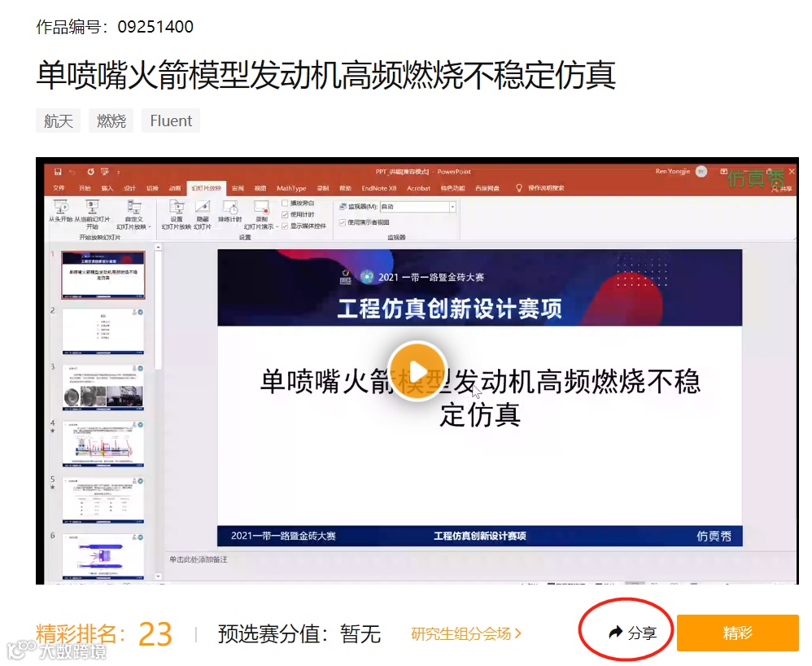Click the Redo icon in quick access toolbar

click(90, 172)
